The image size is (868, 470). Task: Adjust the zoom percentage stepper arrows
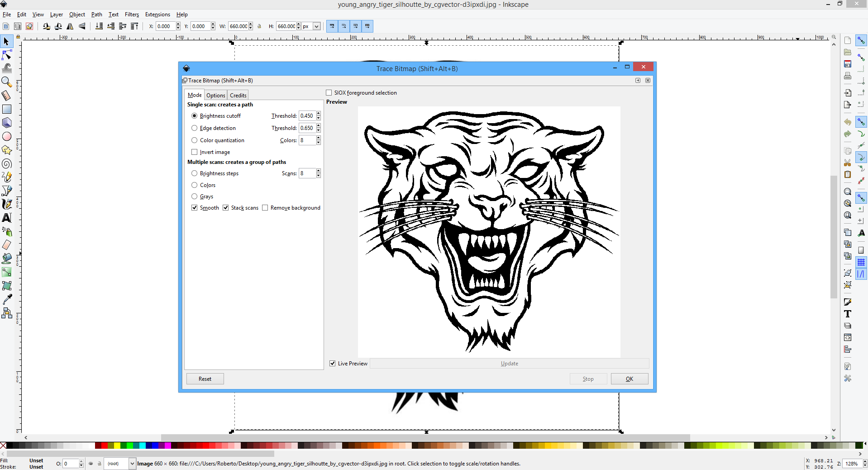865,464
